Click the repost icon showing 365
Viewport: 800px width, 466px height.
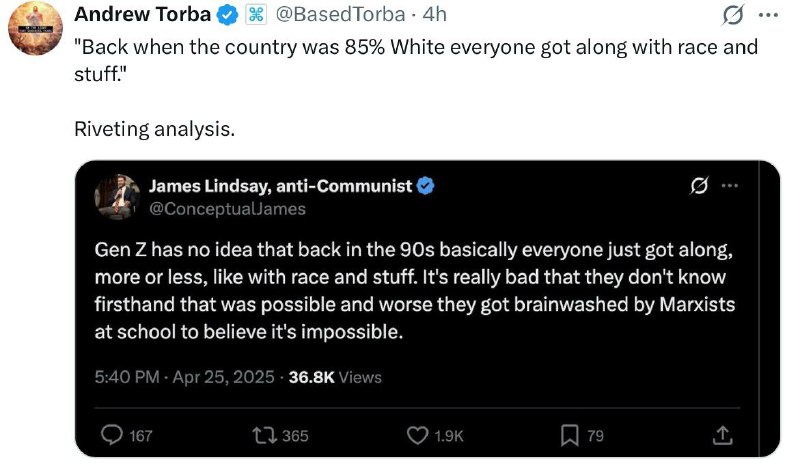280,435
